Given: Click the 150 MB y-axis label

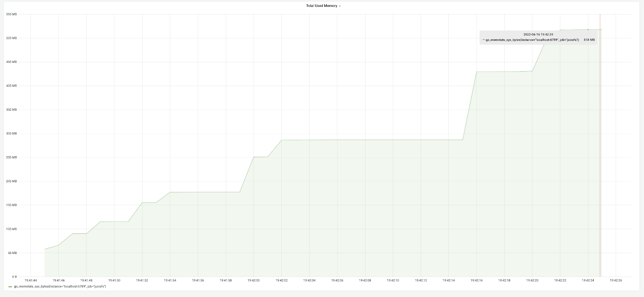Looking at the screenshot, I should (12, 205).
